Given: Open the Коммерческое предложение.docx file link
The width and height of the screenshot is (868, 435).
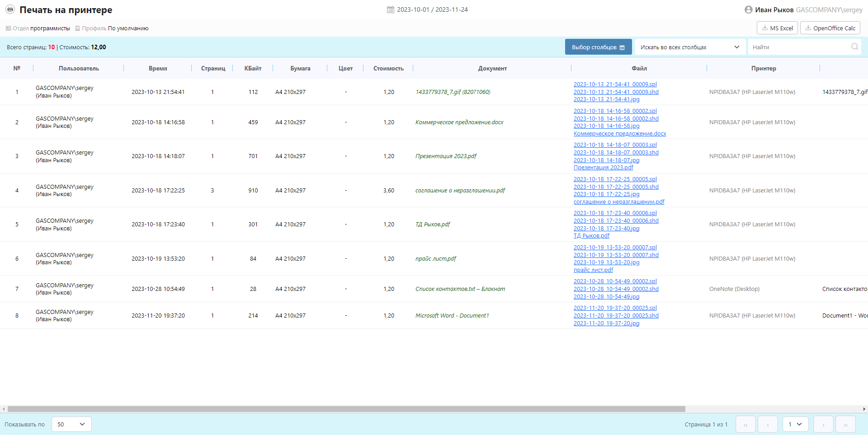Looking at the screenshot, I should pyautogui.click(x=619, y=134).
